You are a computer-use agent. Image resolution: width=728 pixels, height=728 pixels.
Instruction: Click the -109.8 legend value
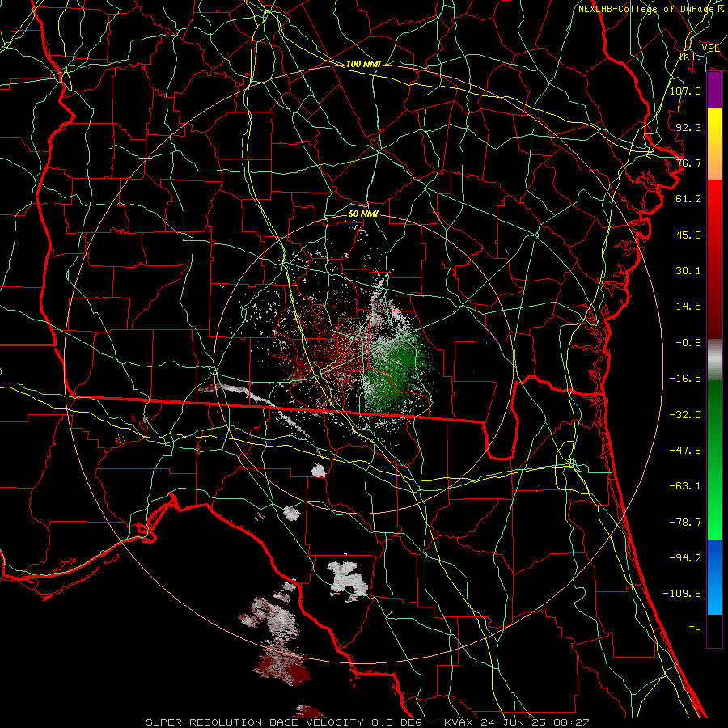(682, 594)
